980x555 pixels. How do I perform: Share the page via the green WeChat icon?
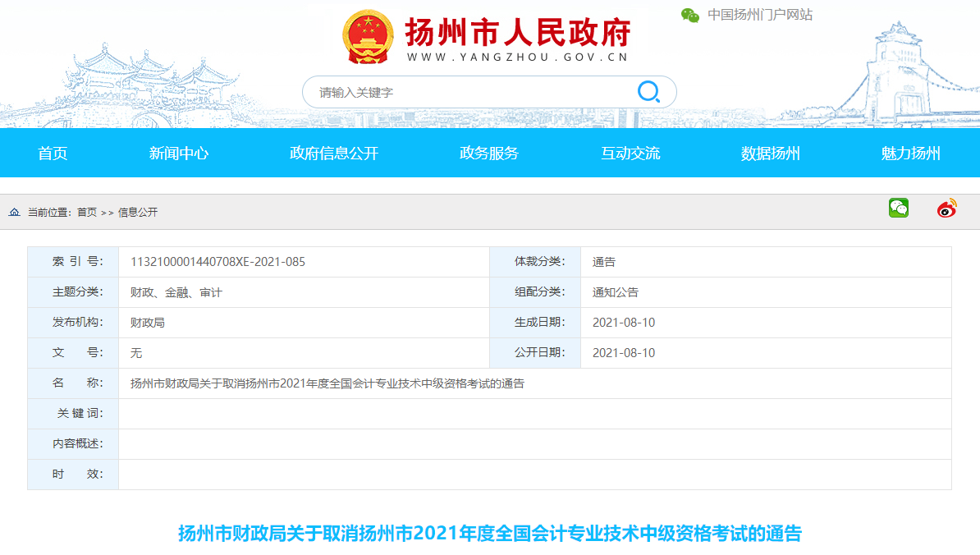tap(899, 209)
